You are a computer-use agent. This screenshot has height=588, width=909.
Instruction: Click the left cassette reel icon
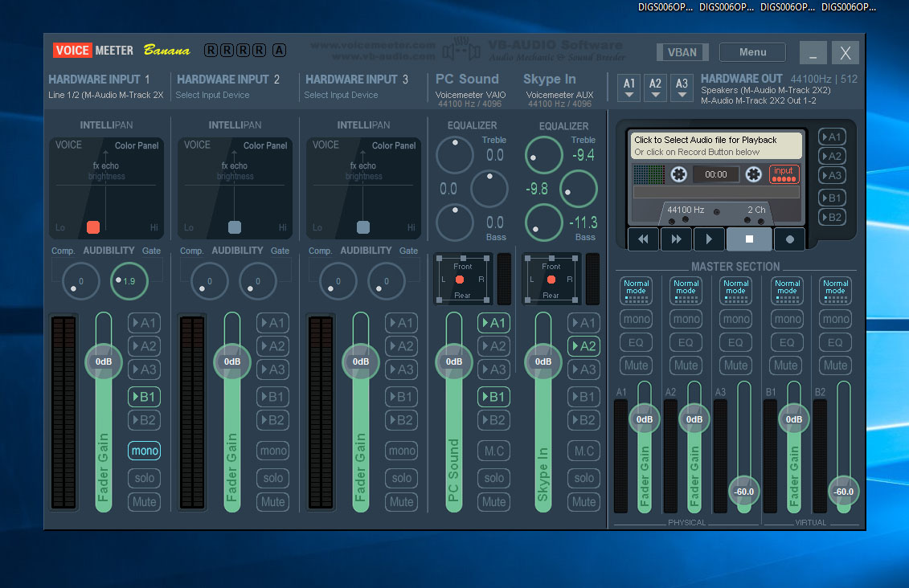tap(679, 174)
